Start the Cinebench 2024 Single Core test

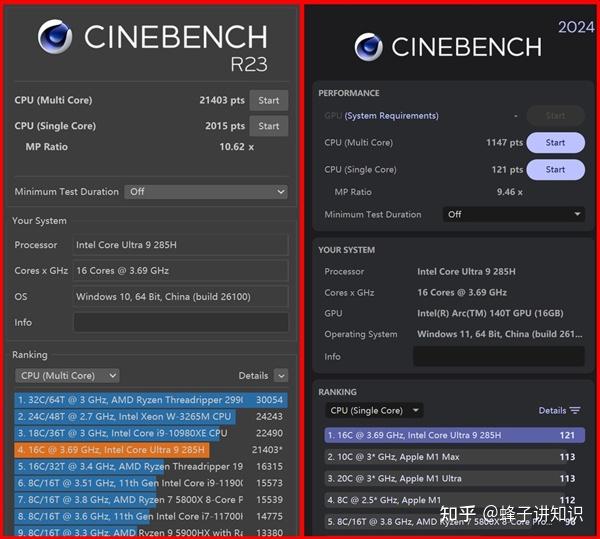[x=555, y=169]
